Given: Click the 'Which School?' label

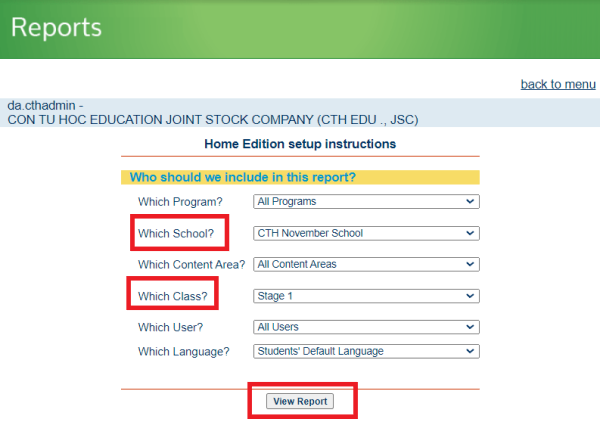Looking at the screenshot, I should pos(177,234).
